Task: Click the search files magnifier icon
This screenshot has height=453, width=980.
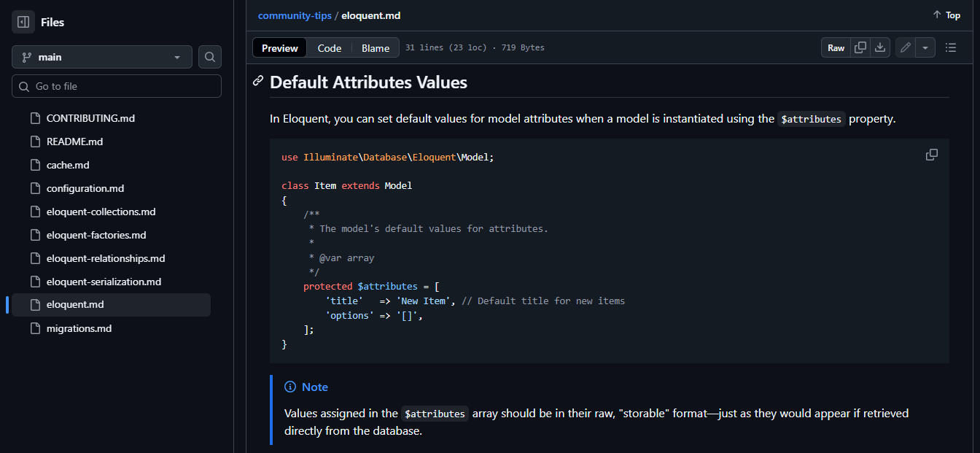Action: [210, 57]
